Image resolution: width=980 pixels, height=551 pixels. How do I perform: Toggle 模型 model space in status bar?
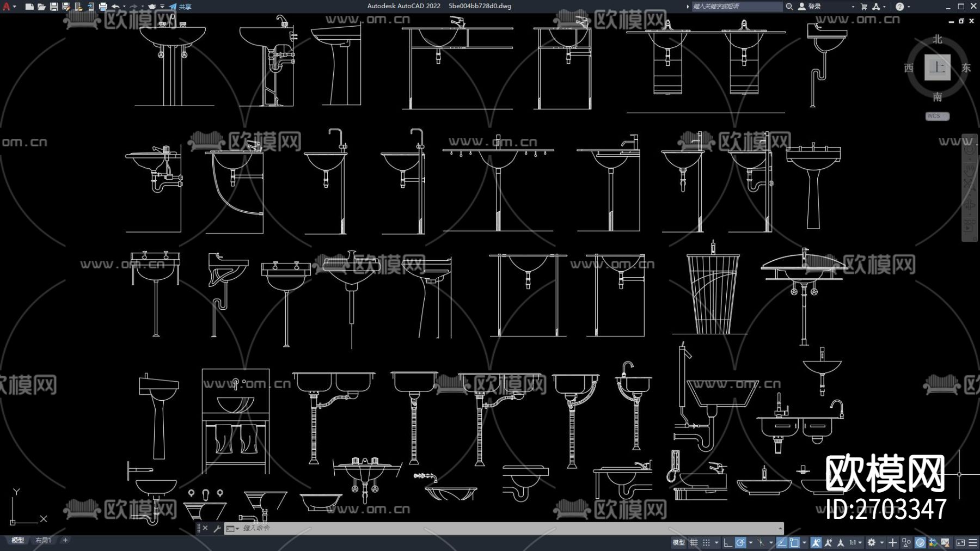pyautogui.click(x=678, y=542)
